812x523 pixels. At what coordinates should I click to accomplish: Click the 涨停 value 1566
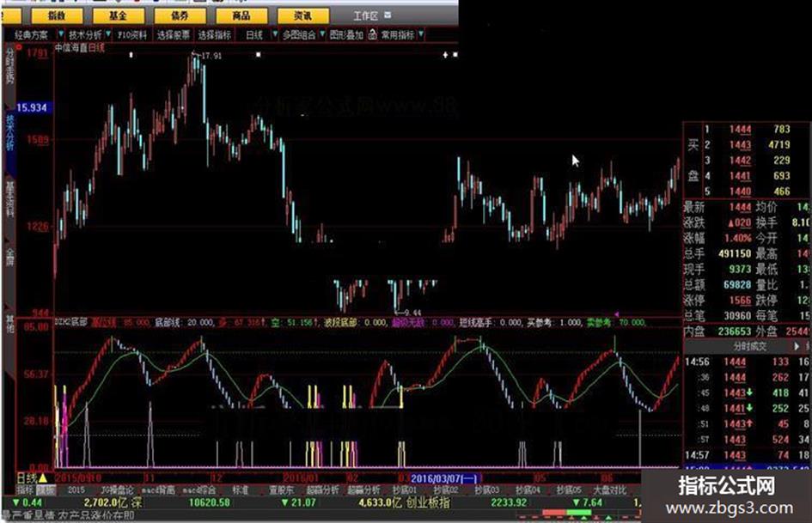[x=740, y=301]
